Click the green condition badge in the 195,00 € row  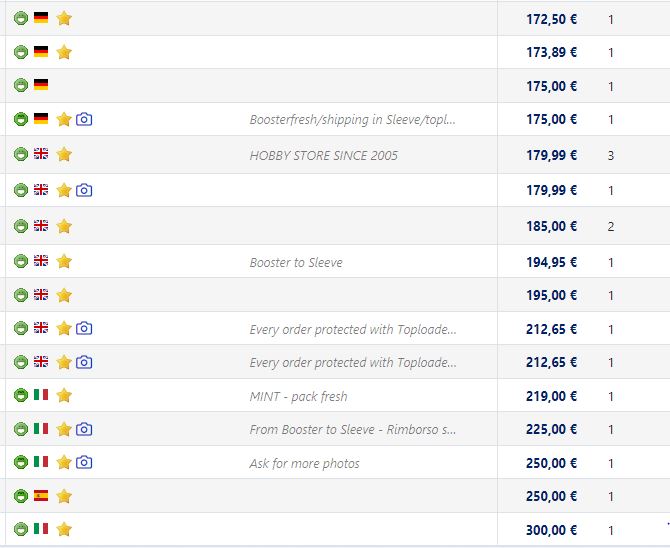click(21, 295)
